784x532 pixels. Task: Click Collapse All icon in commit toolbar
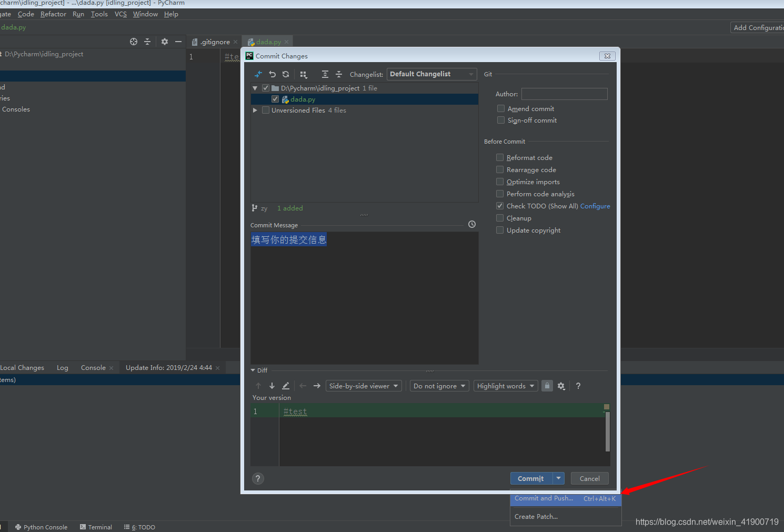coord(339,74)
